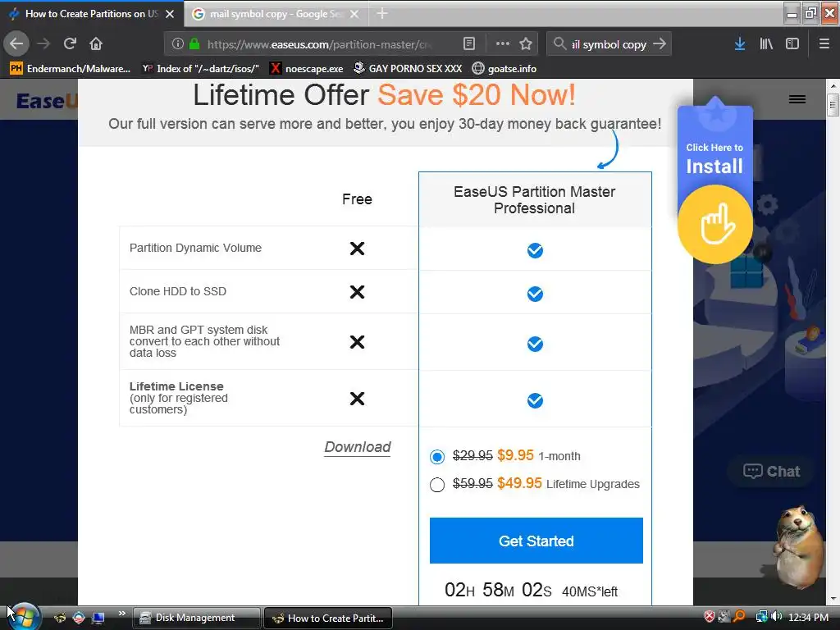Select the $9.95 1-month plan
Screen dimensions: 840x630
tap(437, 456)
